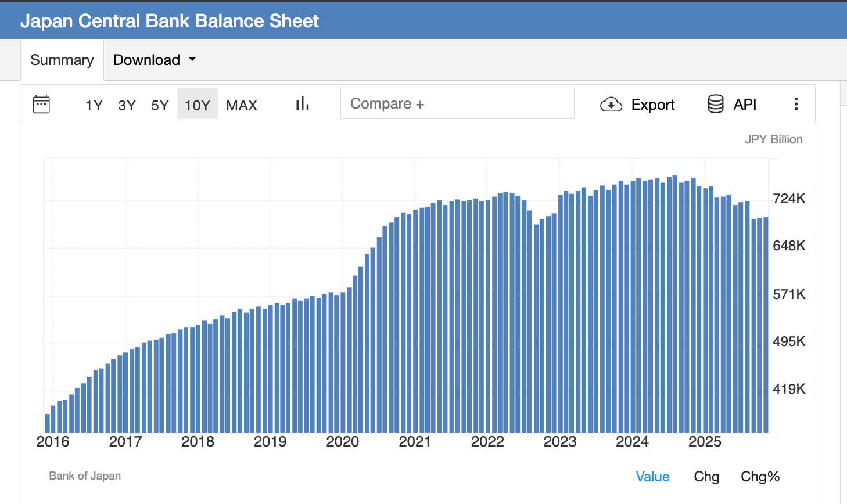Select the 5Y time range
This screenshot has width=847, height=504.
160,105
